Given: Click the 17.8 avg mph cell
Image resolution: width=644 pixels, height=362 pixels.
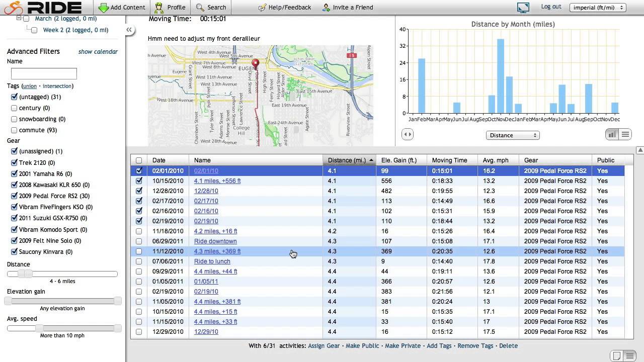Looking at the screenshot, I should [x=498, y=261].
